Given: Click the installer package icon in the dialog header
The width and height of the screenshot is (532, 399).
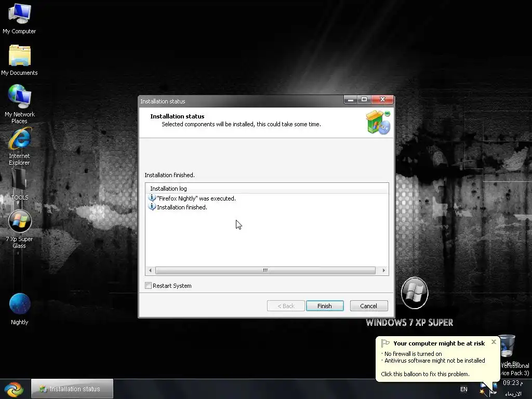Looking at the screenshot, I should (x=378, y=122).
